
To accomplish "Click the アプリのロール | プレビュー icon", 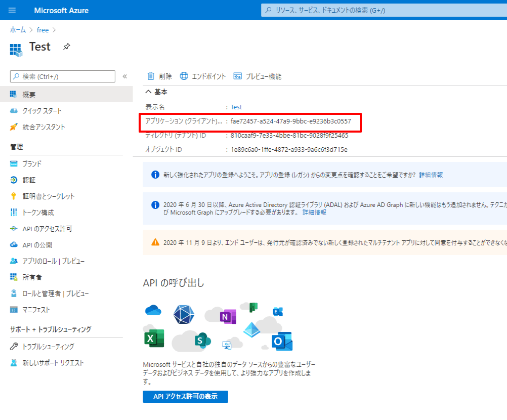I will (x=14, y=261).
